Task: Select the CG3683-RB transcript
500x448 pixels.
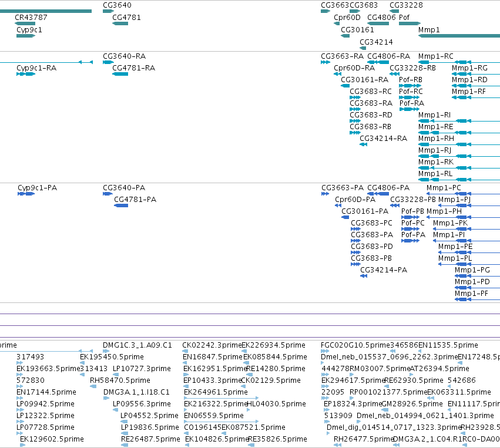Action: [x=355, y=133]
